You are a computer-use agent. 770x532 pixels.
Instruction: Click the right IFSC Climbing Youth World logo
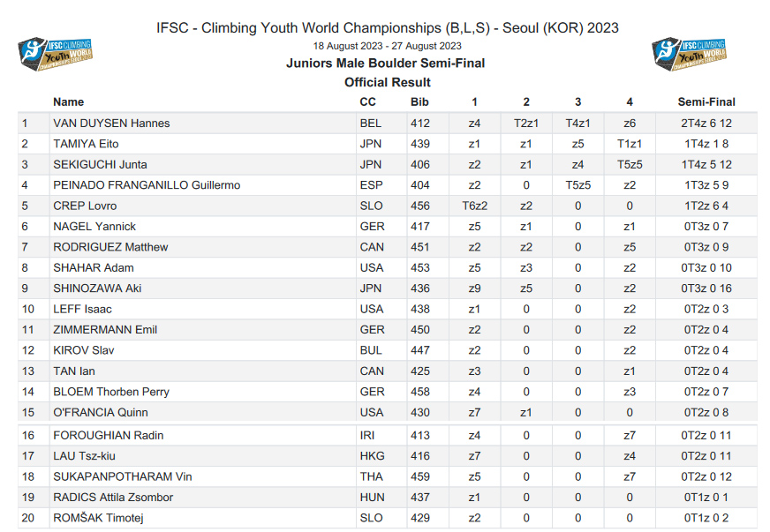click(690, 55)
